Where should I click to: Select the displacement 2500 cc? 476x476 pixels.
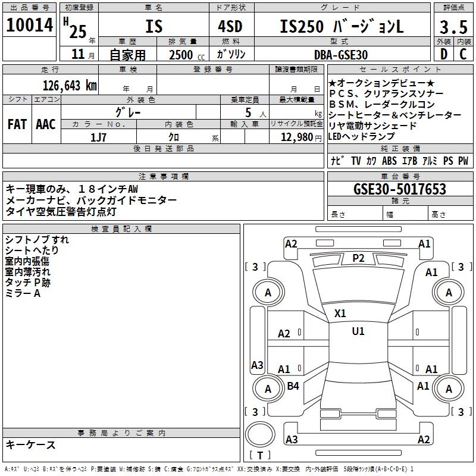187,55
